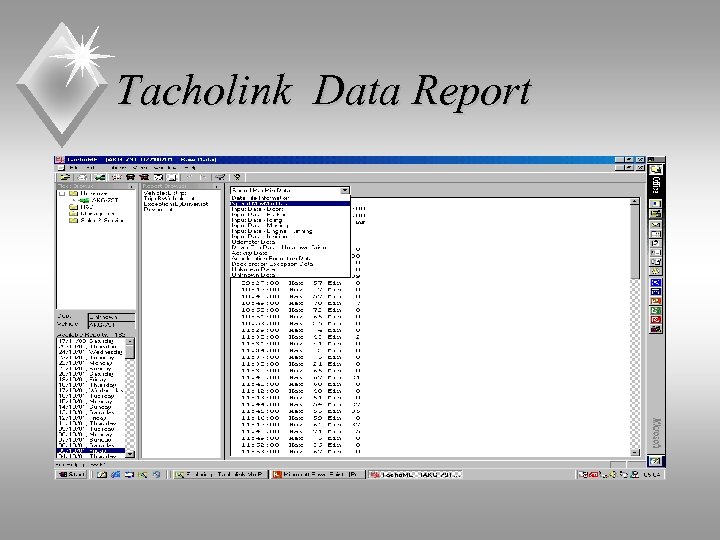Click the Windows Start button
Viewport: 720px width, 540px height.
[x=71, y=474]
